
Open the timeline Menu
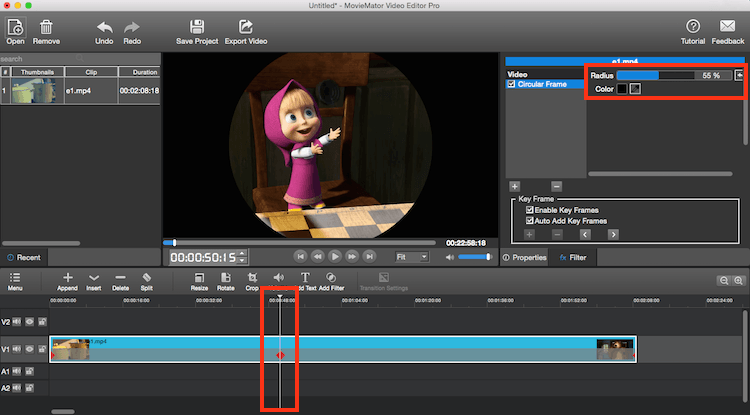point(15,282)
